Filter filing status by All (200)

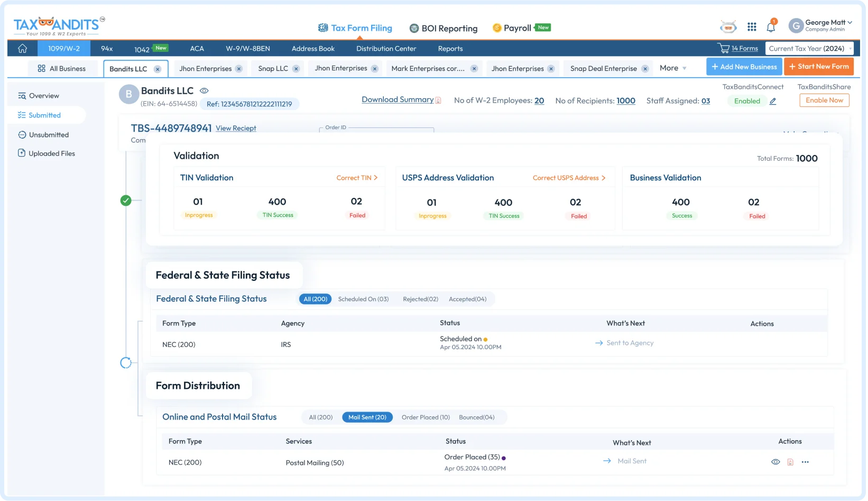point(316,299)
